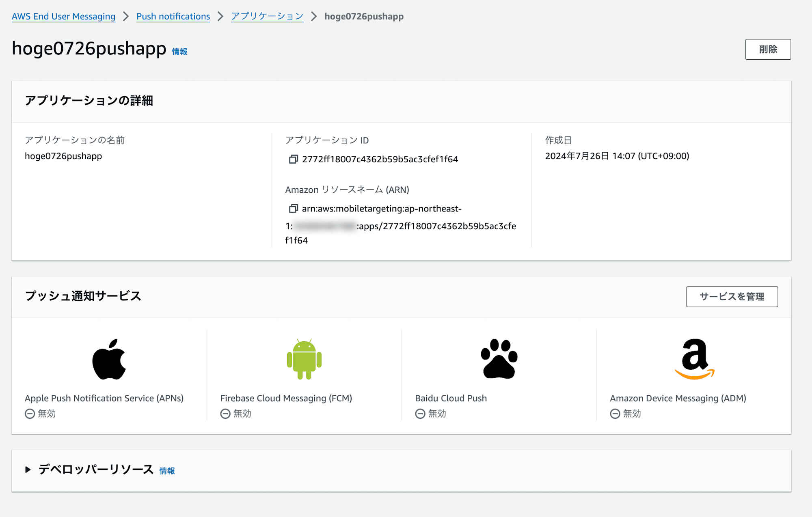Screen dimensions: 812x517
Task: Click the Baidu Cloud Push label
Action: pyautogui.click(x=451, y=398)
